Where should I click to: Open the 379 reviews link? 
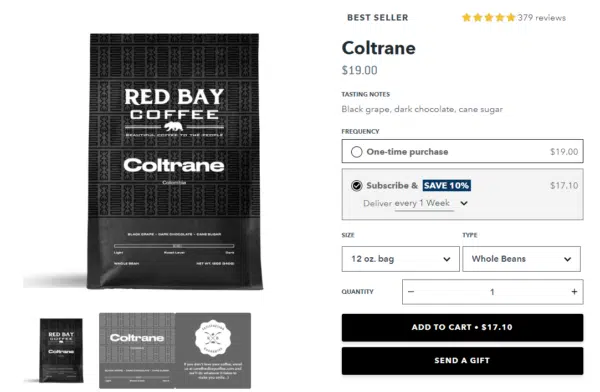[541, 18]
